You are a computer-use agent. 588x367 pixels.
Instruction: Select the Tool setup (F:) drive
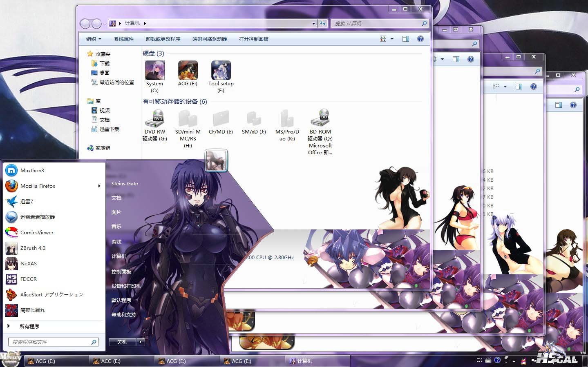(221, 77)
